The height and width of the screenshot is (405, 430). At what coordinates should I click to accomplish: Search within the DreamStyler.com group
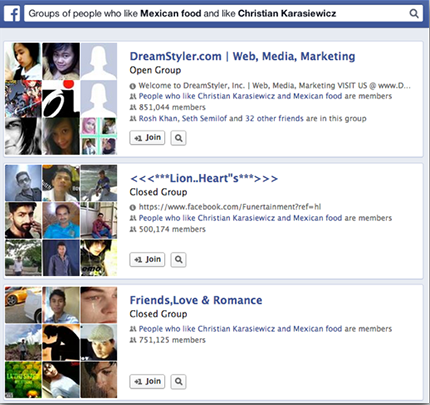[x=178, y=138]
